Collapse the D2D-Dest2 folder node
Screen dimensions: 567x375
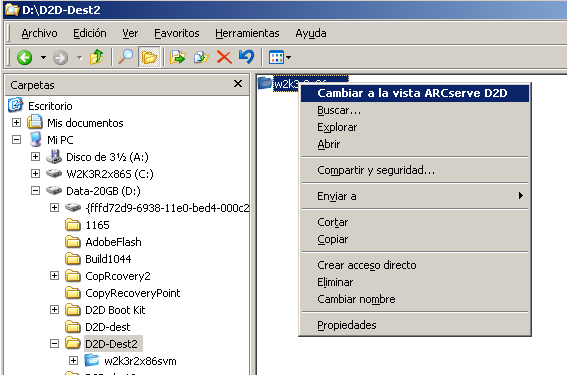[x=54, y=344]
